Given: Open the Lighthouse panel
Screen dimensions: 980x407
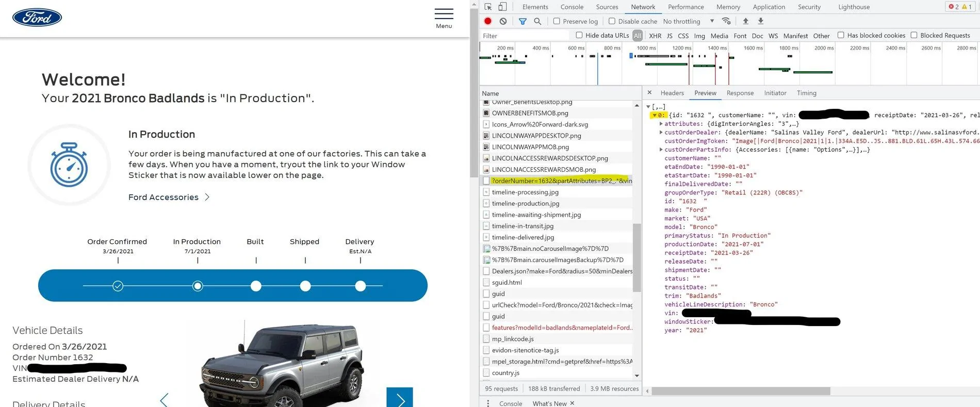Looking at the screenshot, I should 854,7.
